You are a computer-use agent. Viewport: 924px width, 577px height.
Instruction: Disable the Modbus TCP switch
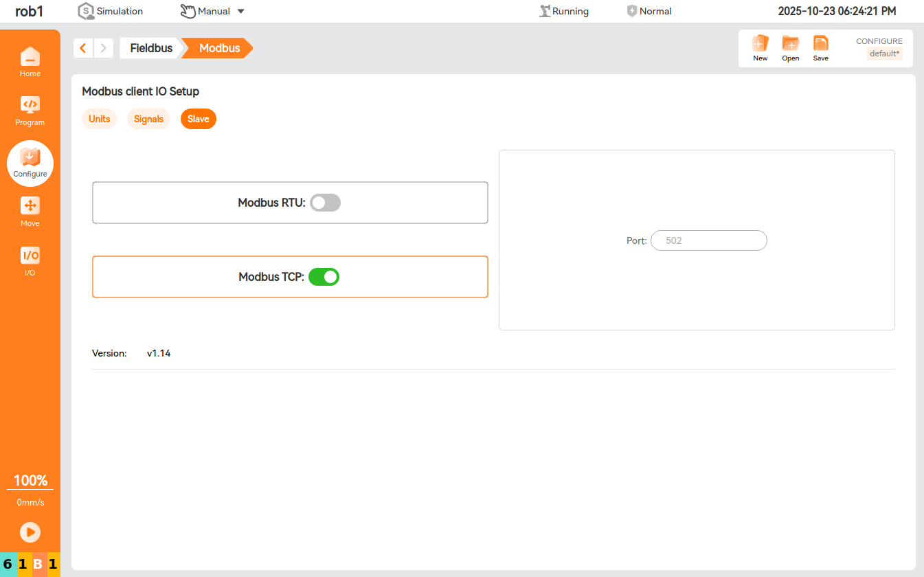[324, 277]
